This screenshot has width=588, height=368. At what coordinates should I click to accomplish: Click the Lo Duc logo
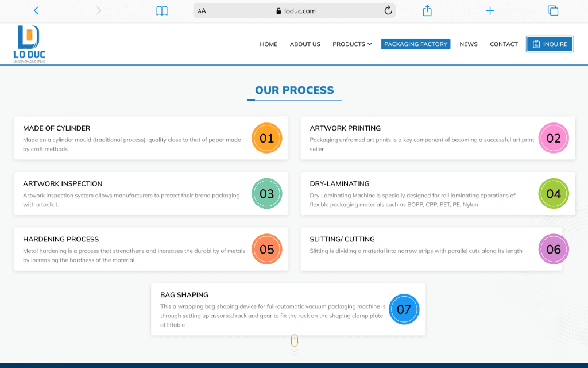29,44
